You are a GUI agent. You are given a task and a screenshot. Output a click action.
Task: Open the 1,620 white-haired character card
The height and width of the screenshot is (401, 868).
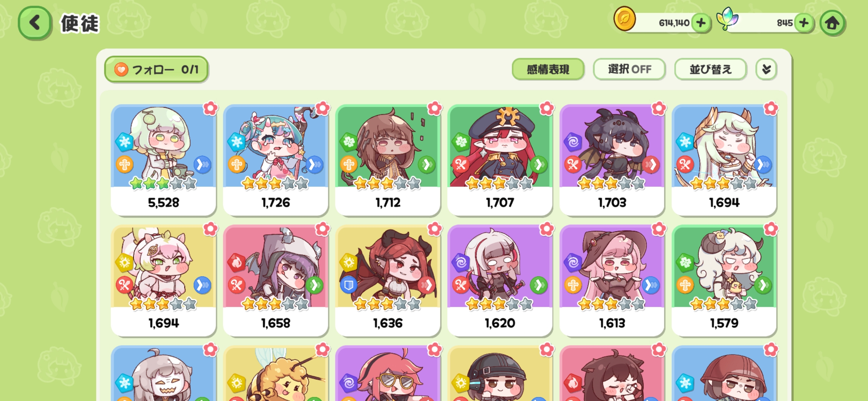pos(500,281)
